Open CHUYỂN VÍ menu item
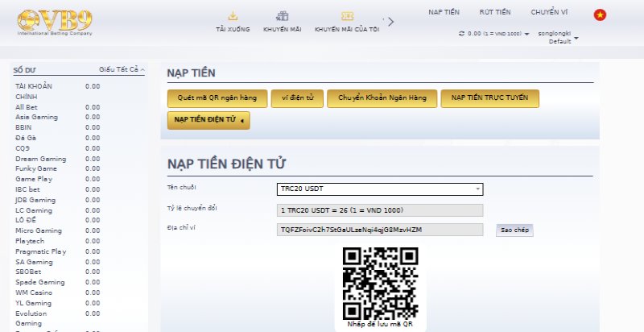This screenshot has height=332, width=644. (549, 12)
